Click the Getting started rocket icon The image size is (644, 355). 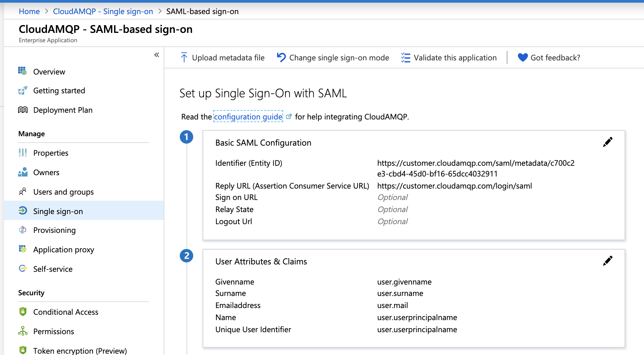coord(22,90)
